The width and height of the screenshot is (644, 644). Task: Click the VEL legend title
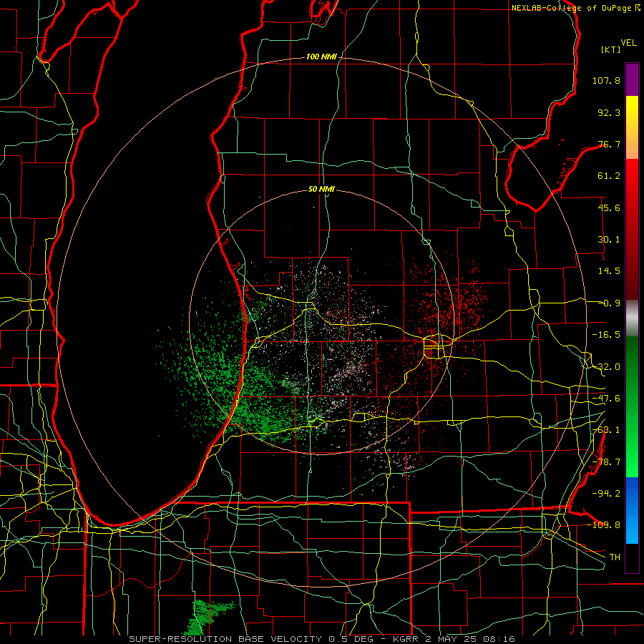click(628, 42)
